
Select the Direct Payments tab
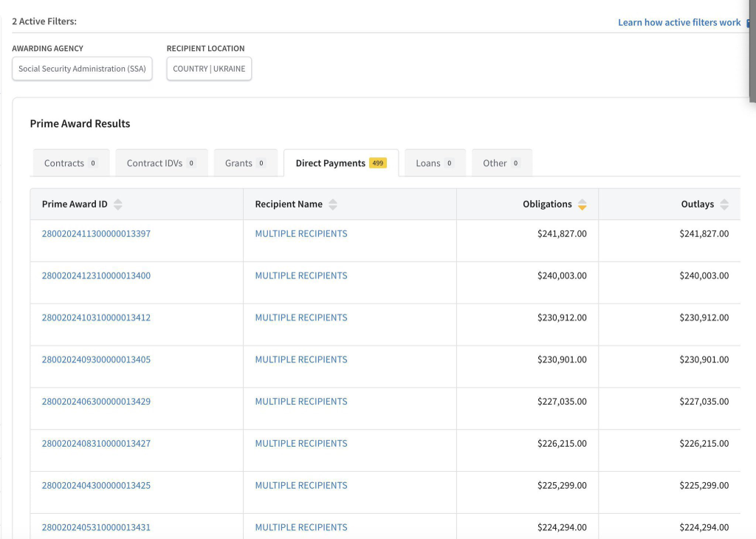point(340,163)
